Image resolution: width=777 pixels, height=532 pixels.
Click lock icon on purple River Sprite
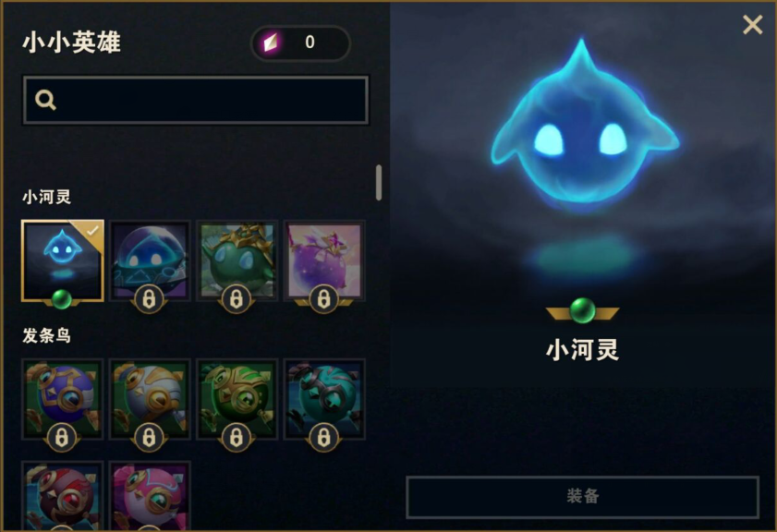pyautogui.click(x=323, y=298)
